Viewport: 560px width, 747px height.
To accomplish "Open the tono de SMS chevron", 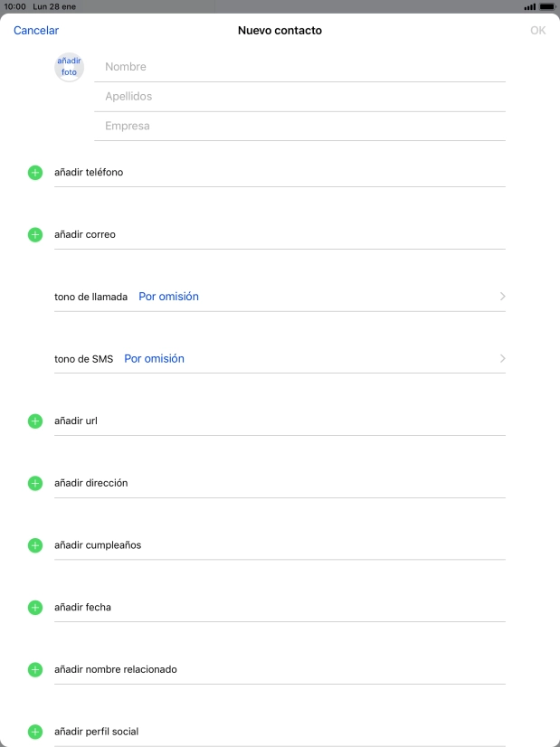I will (x=502, y=359).
